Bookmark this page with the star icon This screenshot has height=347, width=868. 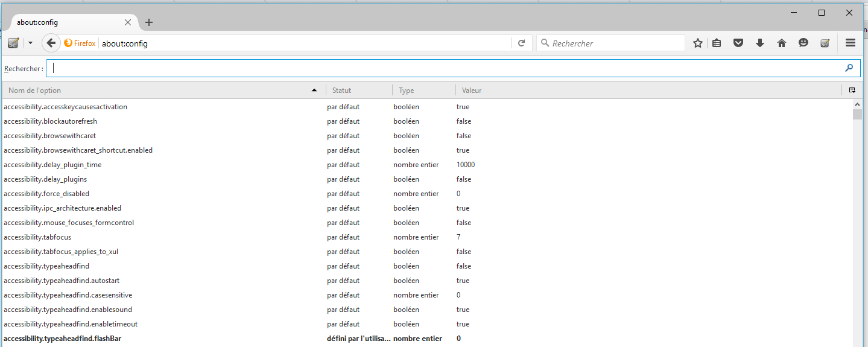[x=698, y=43]
